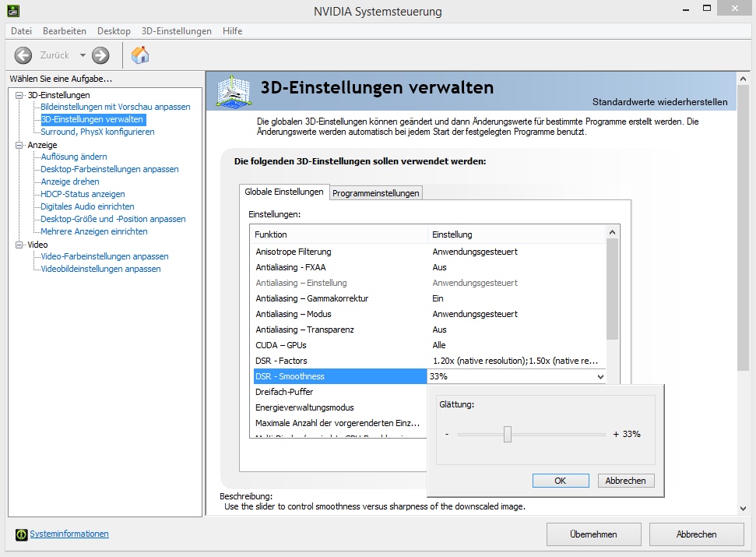
Task: Select the Antialiasing – Gammakorrektur row
Action: [429, 298]
